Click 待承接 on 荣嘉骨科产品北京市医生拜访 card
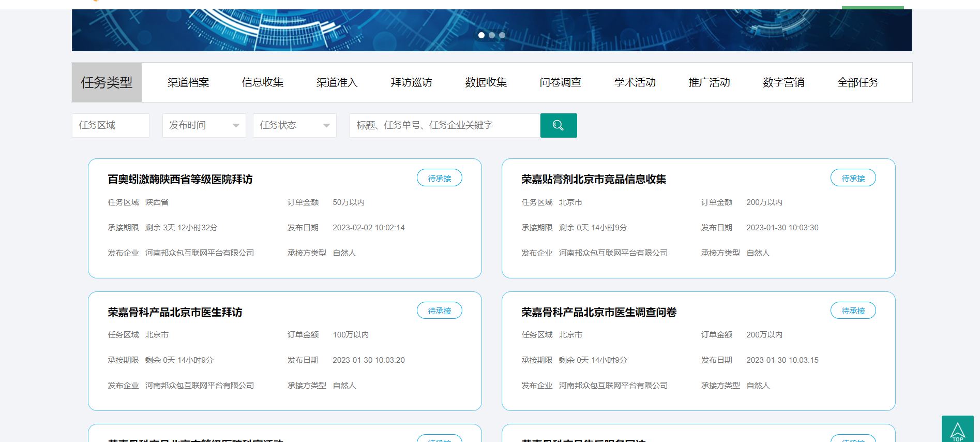 click(440, 311)
